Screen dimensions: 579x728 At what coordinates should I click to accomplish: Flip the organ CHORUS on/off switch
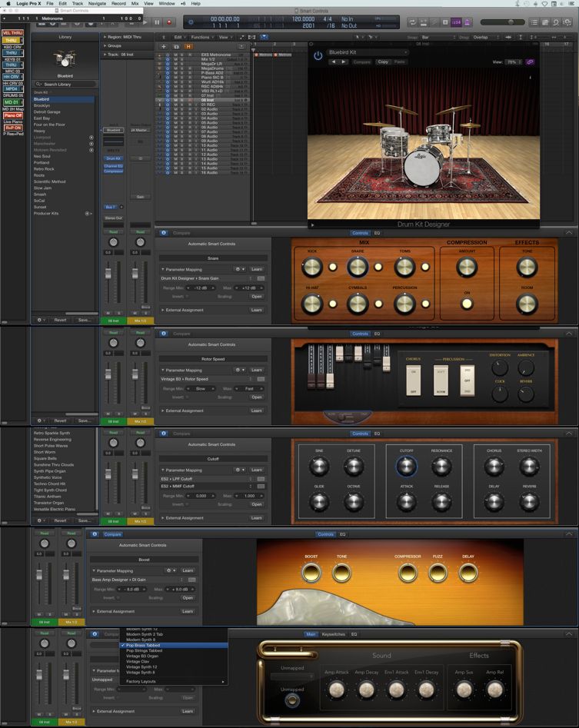[x=413, y=381]
